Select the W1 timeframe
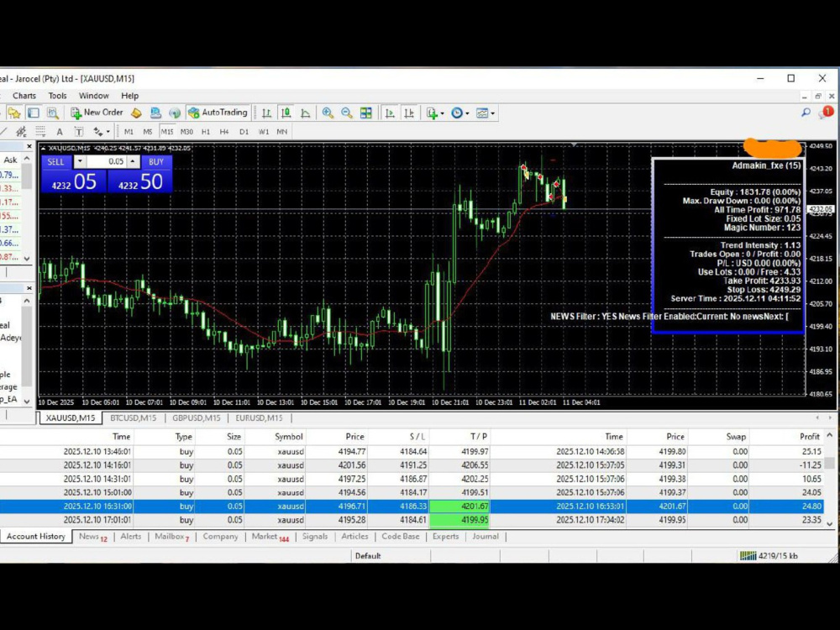This screenshot has height=630, width=840. (263, 132)
